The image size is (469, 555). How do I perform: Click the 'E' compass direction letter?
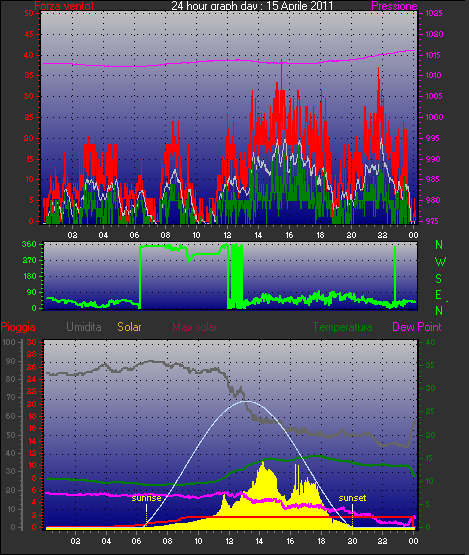[x=438, y=294]
